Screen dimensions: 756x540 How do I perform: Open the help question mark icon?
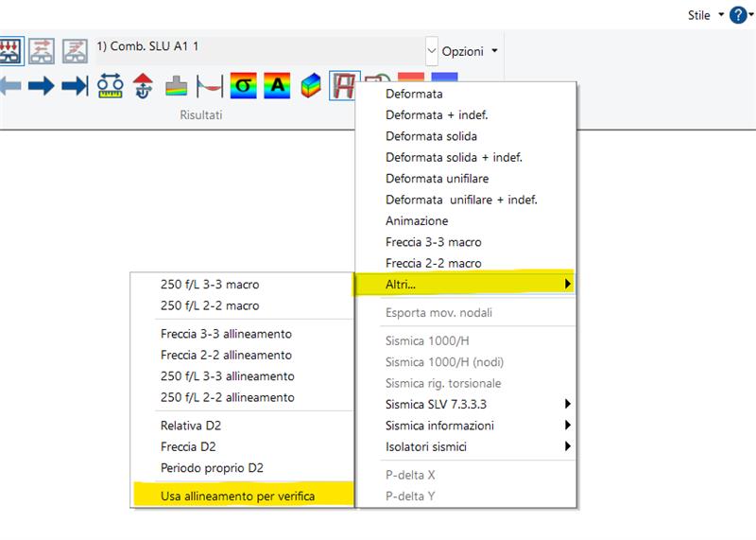click(738, 15)
